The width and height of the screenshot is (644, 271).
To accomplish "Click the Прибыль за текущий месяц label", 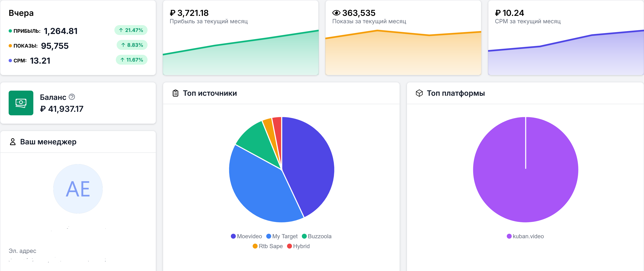I will click(x=208, y=21).
